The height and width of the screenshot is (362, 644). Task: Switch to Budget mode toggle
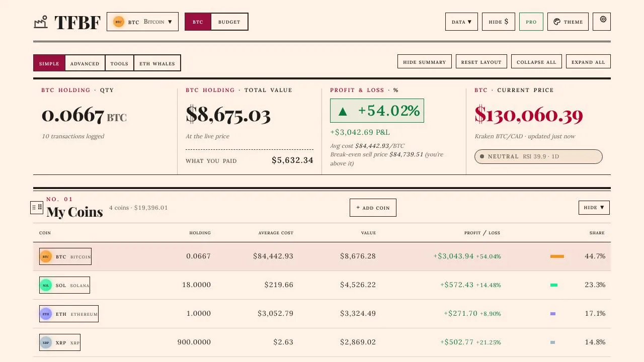[229, 22]
